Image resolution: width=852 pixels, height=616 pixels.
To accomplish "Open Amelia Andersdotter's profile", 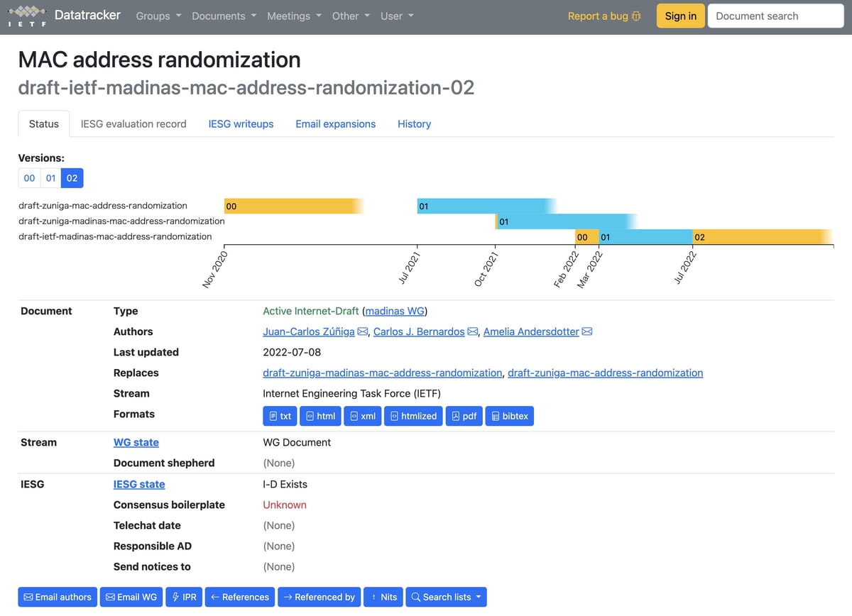I will click(x=531, y=331).
